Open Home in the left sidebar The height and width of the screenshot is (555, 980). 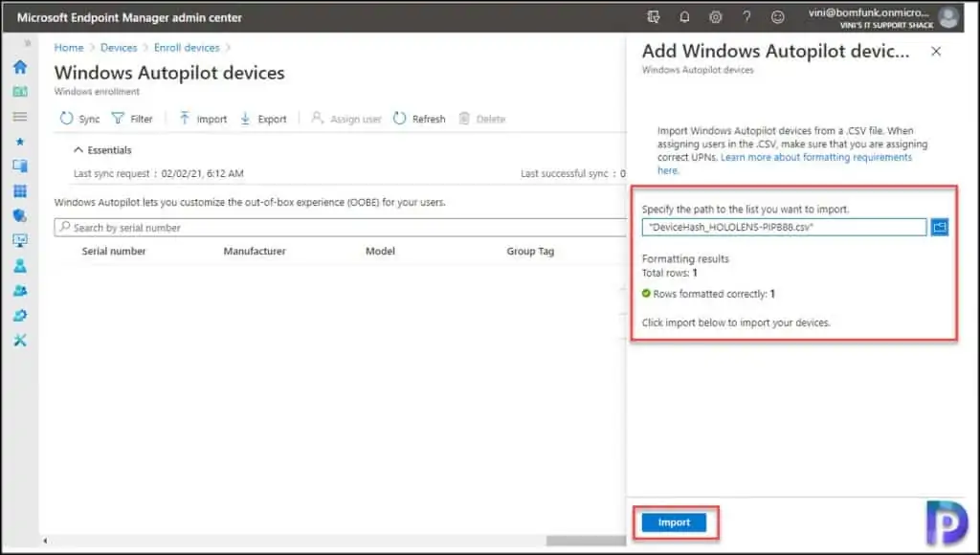20,66
